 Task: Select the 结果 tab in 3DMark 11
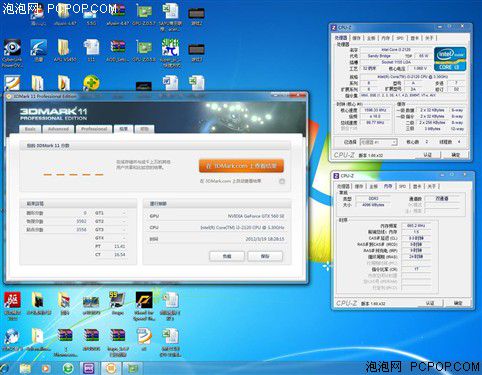pyautogui.click(x=124, y=129)
